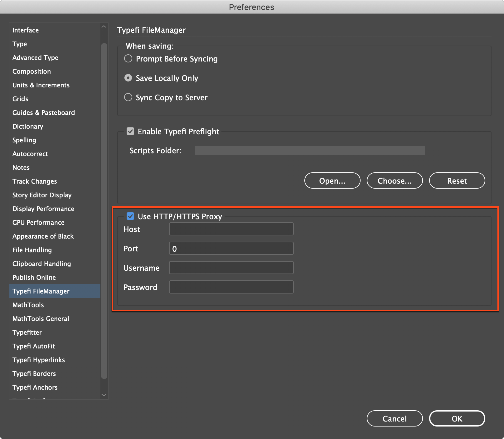The height and width of the screenshot is (439, 504).
Task: Select Dictionary in the sidebar
Action: [55, 126]
